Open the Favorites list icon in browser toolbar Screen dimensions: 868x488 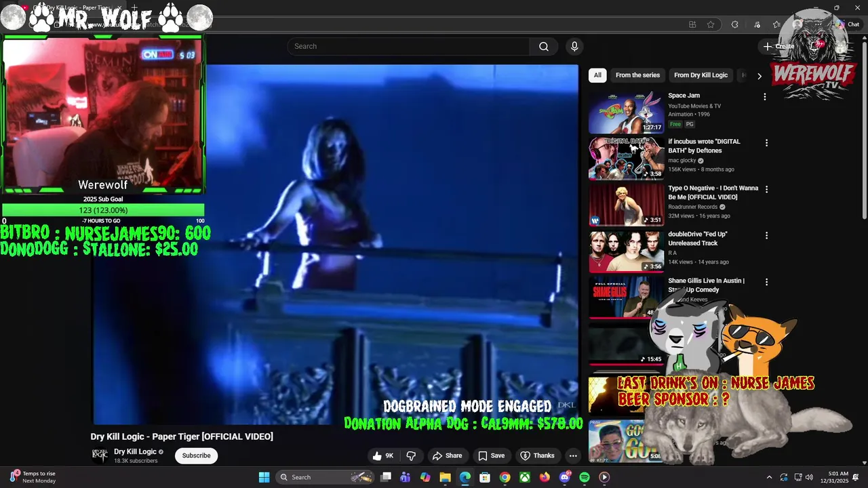[776, 24]
